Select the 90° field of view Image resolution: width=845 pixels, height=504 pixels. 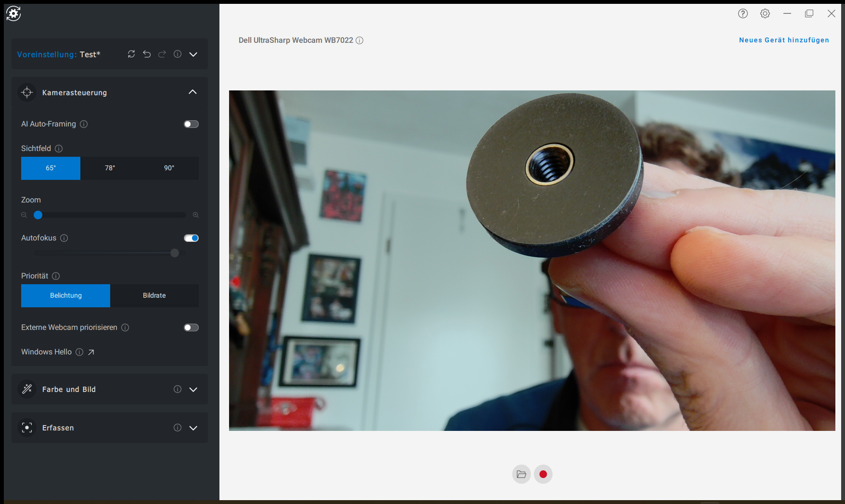coord(169,168)
